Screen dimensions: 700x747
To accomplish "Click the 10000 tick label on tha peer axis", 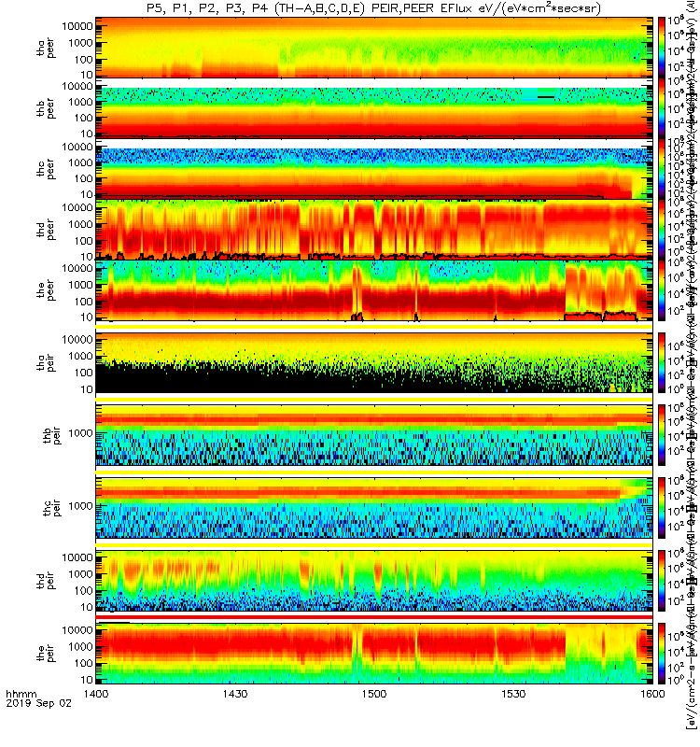I will (77, 26).
